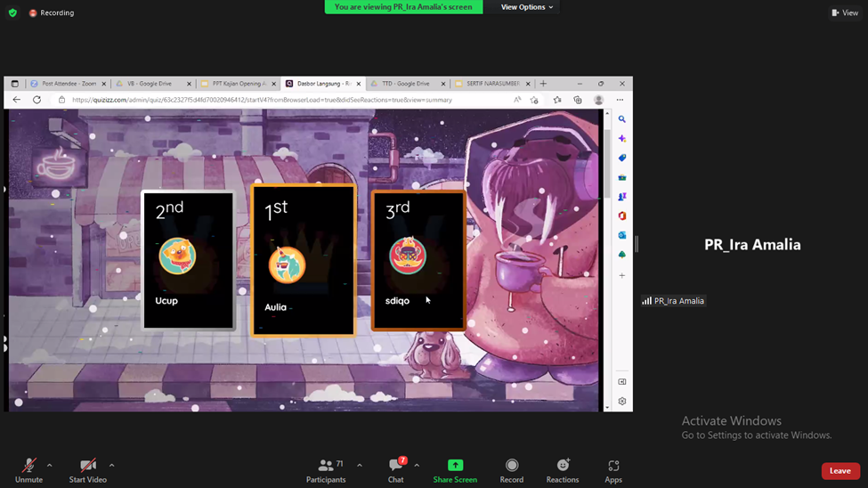
Task: Click the Participants icon
Action: [326, 466]
